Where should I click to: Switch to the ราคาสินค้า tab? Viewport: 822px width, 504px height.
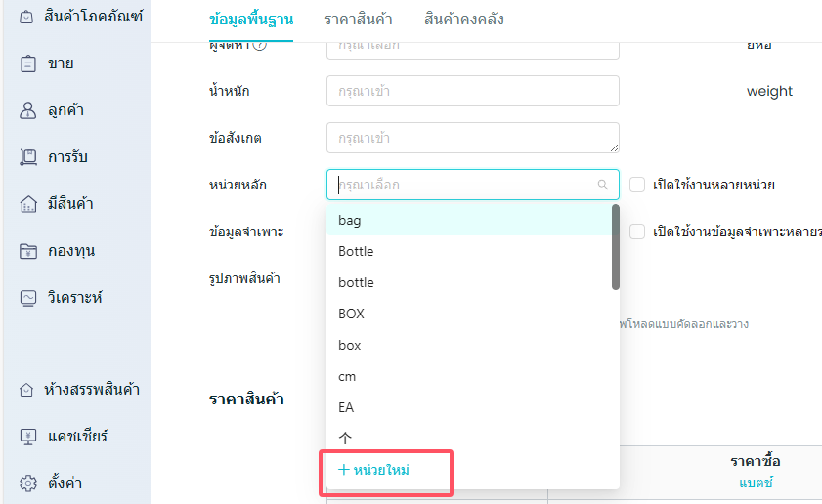click(x=359, y=20)
